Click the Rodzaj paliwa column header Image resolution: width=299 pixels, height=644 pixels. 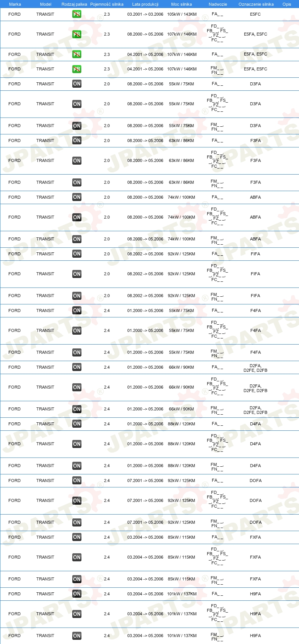click(x=74, y=4)
